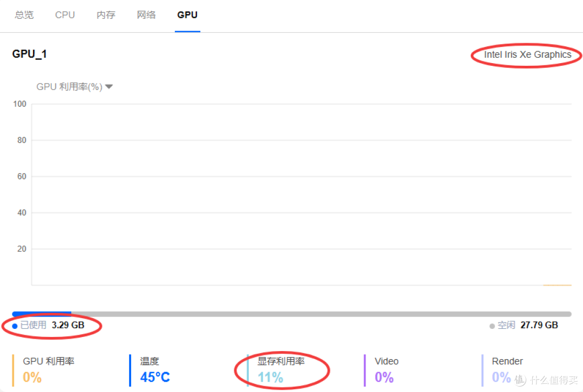Click the Intel Iris Xe Graphics label
The image size is (583, 392).
coord(527,54)
